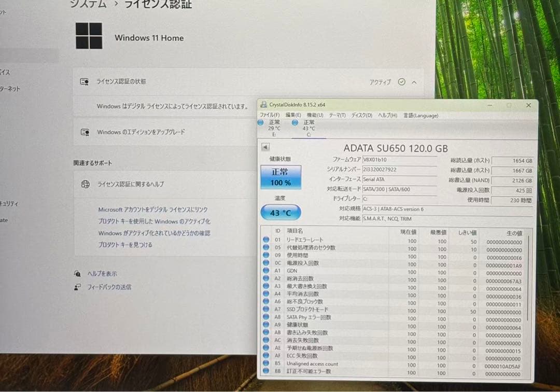The height and width of the screenshot is (392, 560).
Task: Click the CrystalDiskInfo title bar app icon
Action: coord(263,105)
